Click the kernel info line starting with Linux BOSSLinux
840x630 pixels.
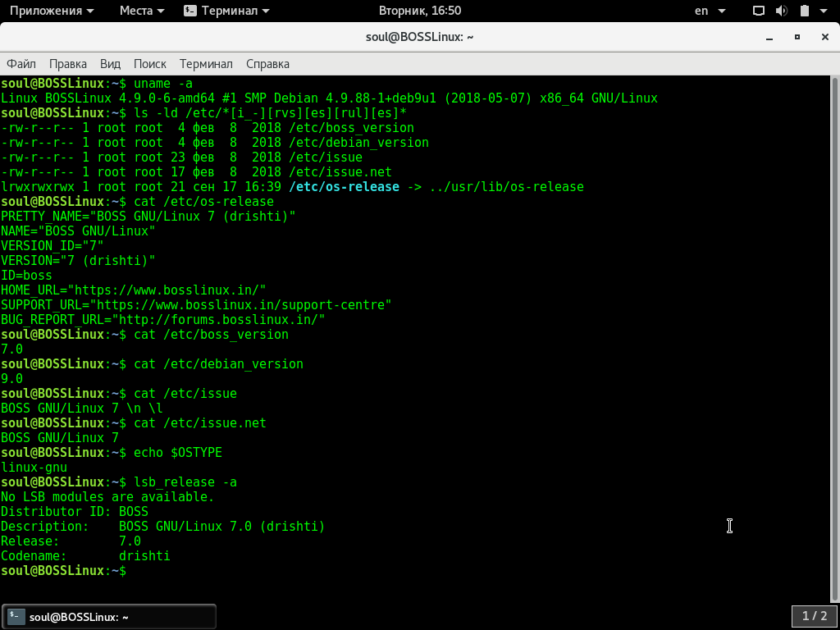coord(330,98)
